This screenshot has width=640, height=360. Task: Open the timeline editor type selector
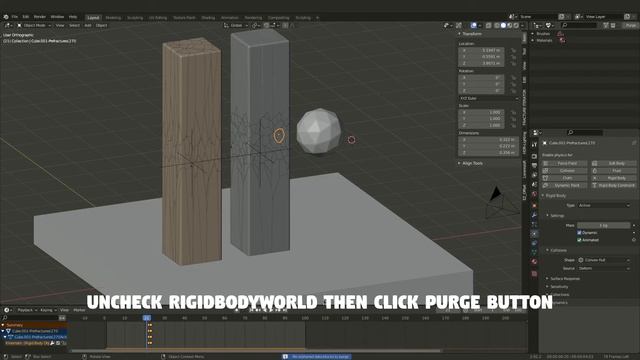tap(8, 310)
